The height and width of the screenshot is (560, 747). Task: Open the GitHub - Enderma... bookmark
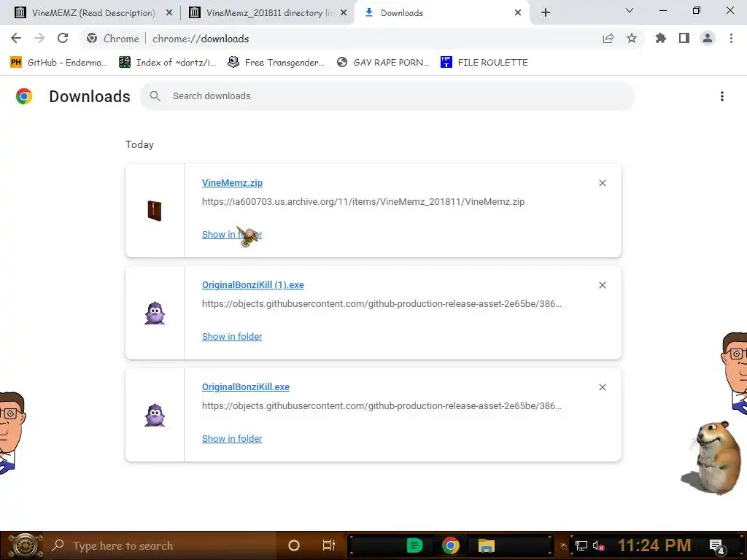(x=58, y=63)
